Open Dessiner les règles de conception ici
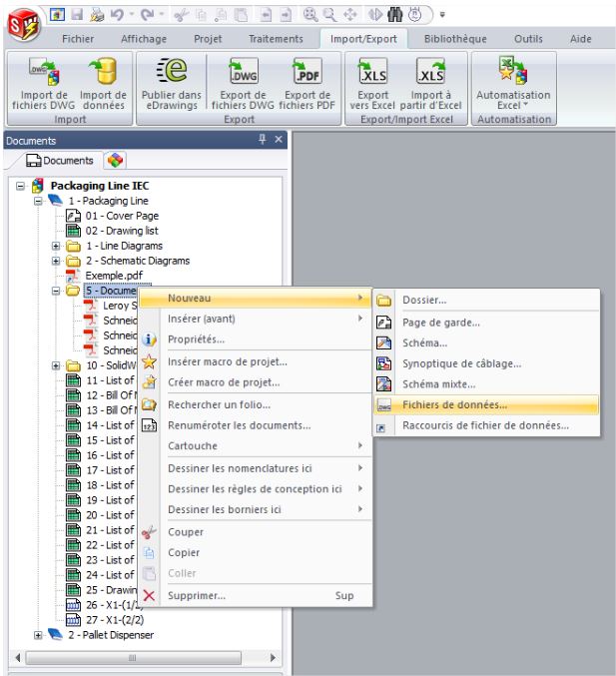The image size is (616, 676). click(x=256, y=489)
